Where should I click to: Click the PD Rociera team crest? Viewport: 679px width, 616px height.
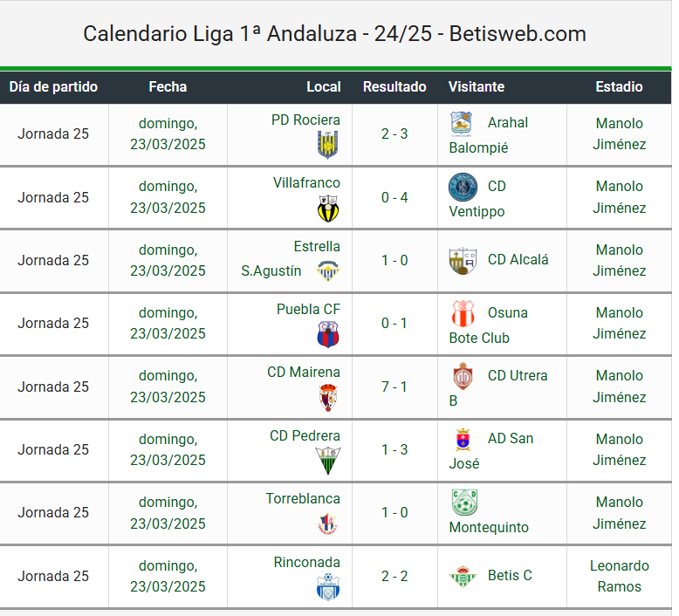point(328,145)
